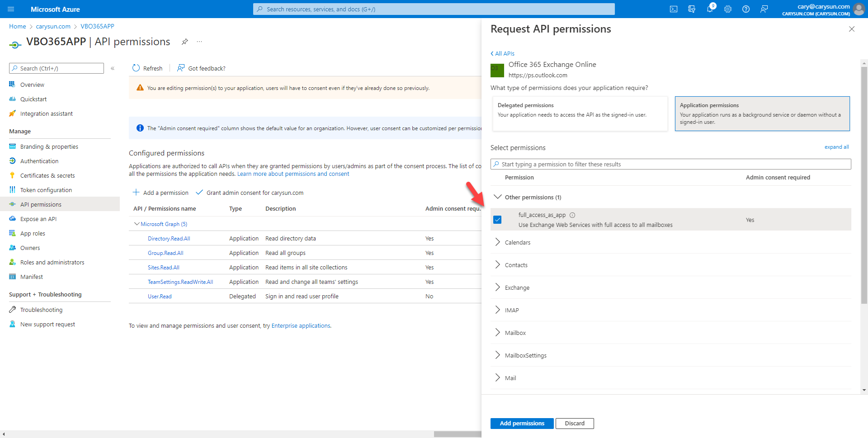This screenshot has height=438, width=868.
Task: Select Application permissions card
Action: [762, 113]
